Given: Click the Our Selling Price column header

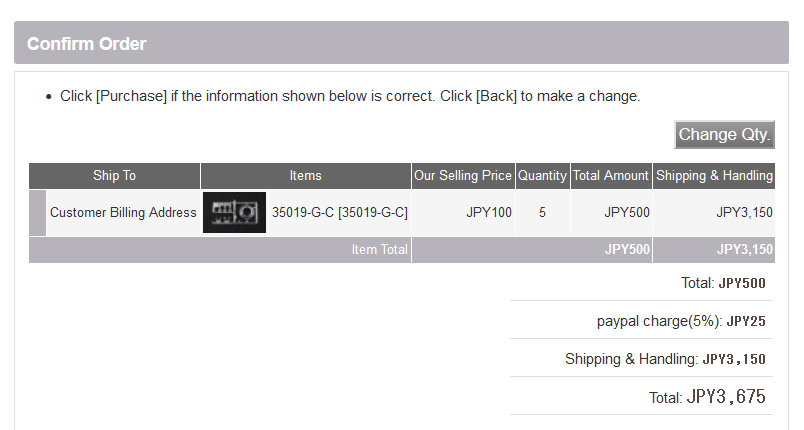Looking at the screenshot, I should [x=463, y=176].
